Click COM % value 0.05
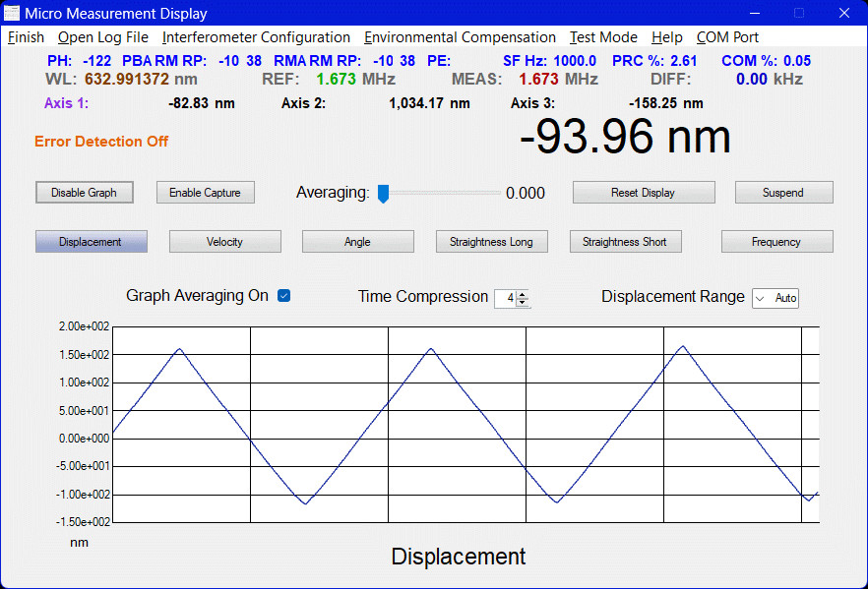868x589 pixels. [x=797, y=61]
